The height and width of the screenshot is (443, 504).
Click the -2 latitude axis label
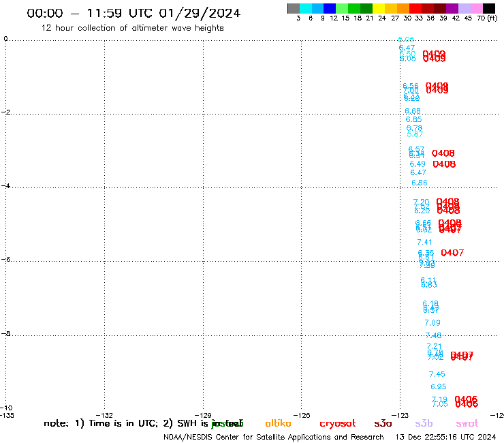(5, 112)
